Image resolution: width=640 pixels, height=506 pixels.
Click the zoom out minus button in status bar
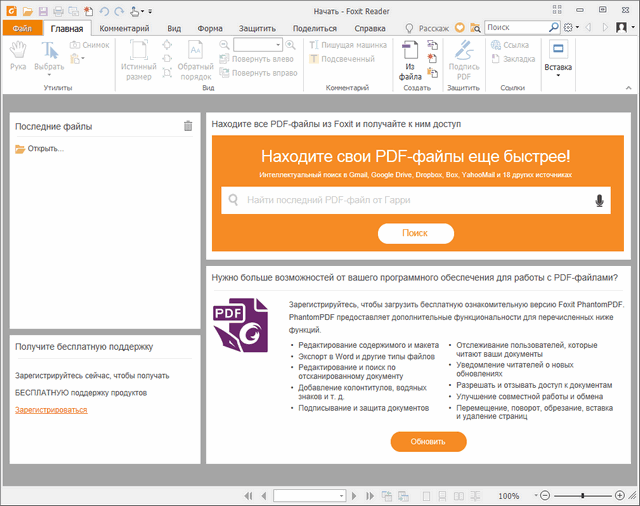[x=545, y=496]
